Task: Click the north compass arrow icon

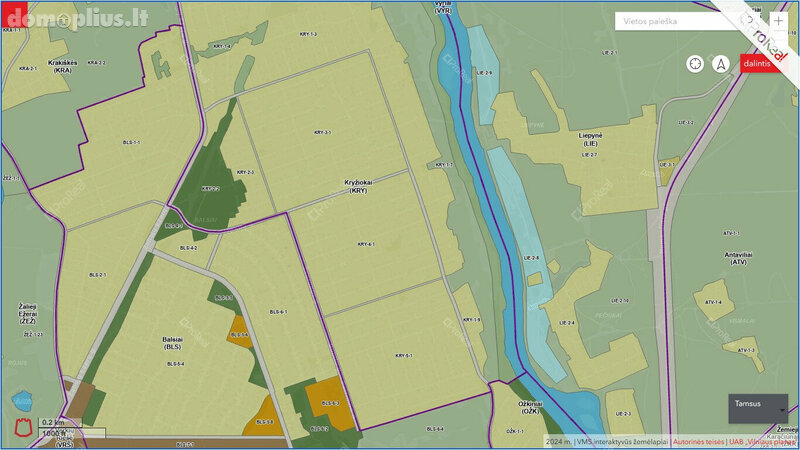Action: coord(721,64)
